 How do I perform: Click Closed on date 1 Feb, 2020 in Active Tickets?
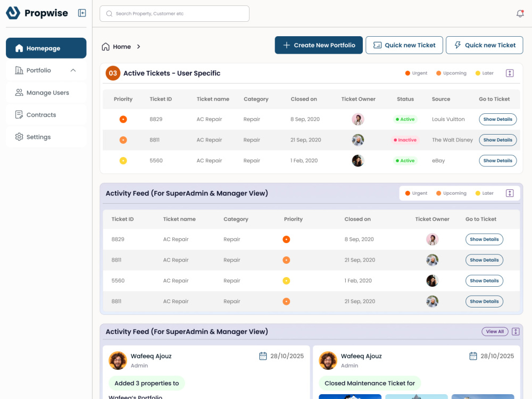click(x=304, y=161)
